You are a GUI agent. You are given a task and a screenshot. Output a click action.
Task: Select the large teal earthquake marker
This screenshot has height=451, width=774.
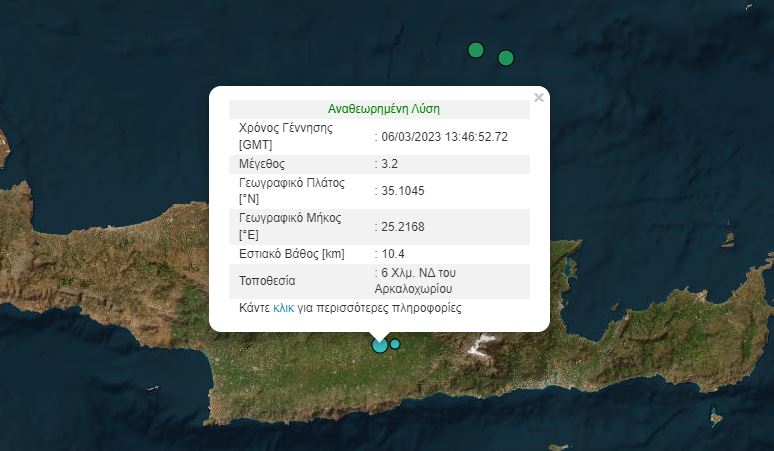(x=380, y=345)
